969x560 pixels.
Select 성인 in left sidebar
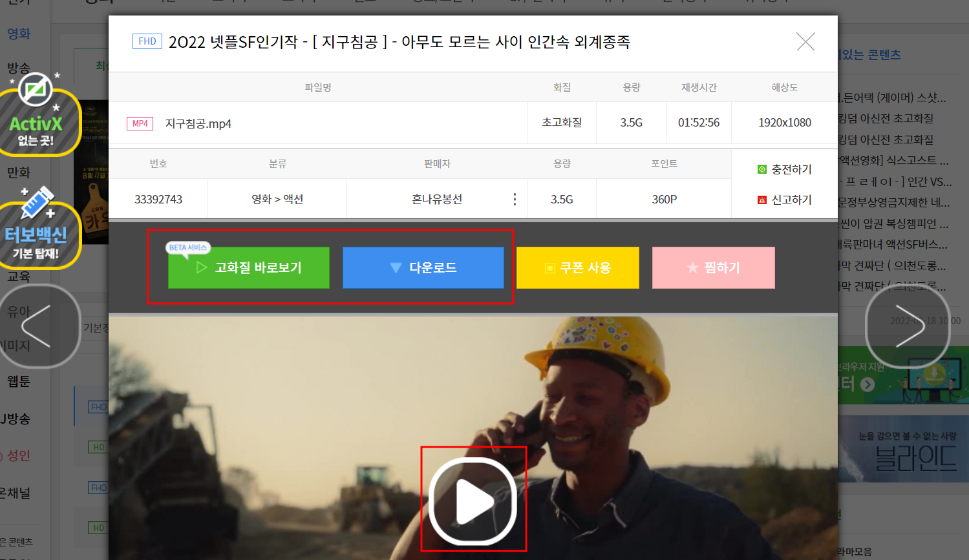[19, 455]
